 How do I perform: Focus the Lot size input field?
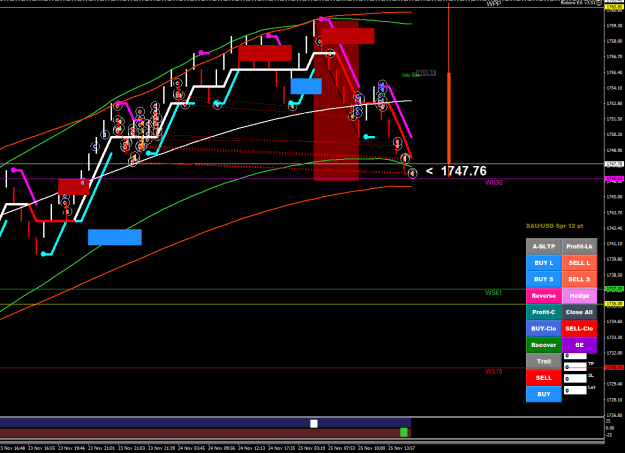coord(575,390)
